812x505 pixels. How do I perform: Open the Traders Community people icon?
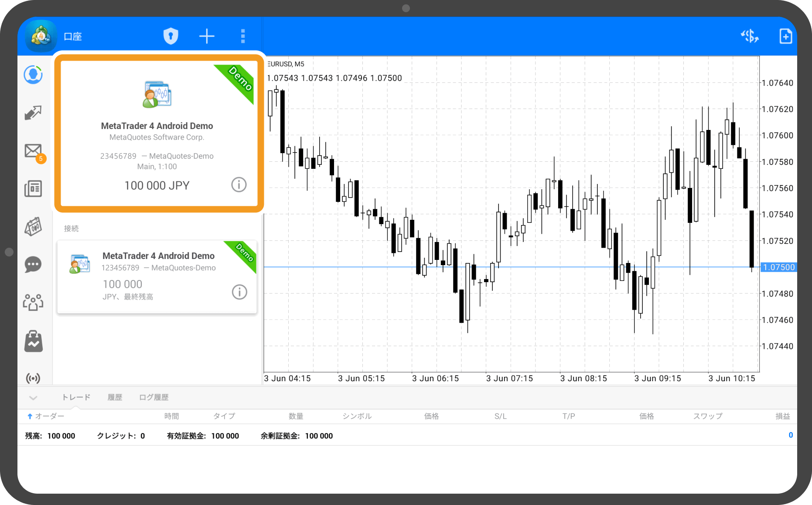pos(33,302)
